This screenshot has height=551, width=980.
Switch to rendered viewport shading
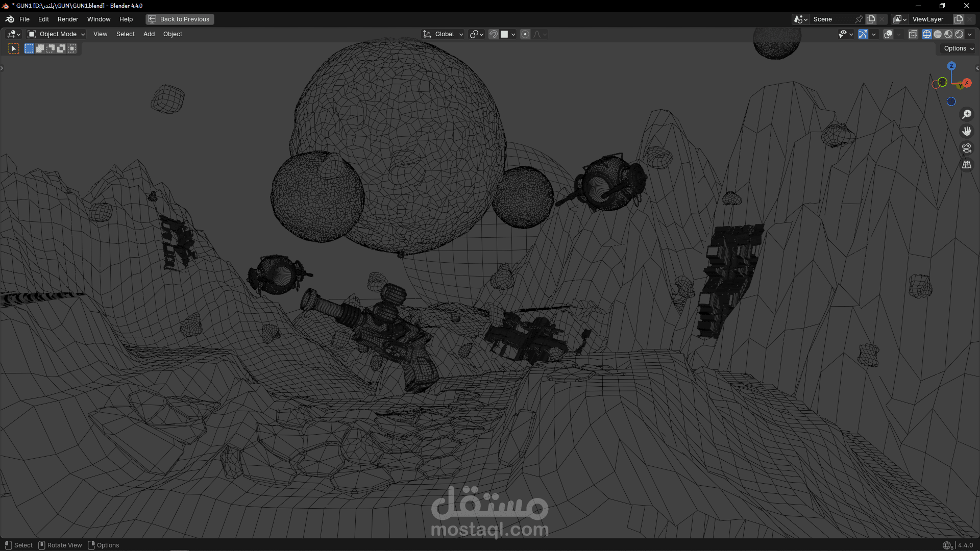tap(959, 34)
